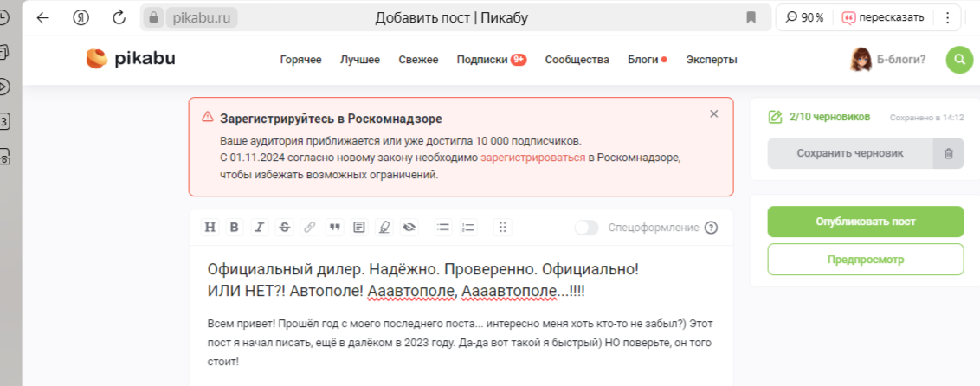980x386 pixels.
Task: Go back with browser back arrow
Action: (42, 17)
